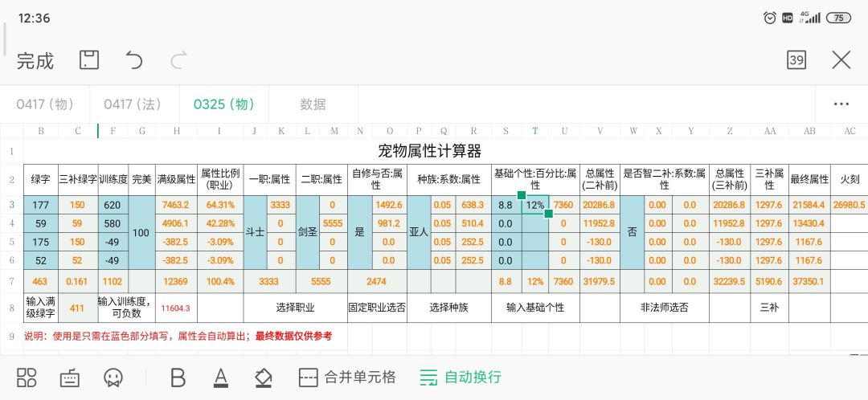
Task: Tap the alarm clock status icon
Action: click(x=769, y=18)
